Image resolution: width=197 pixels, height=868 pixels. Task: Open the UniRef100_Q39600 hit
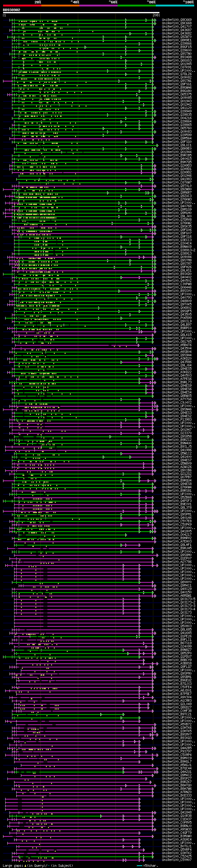177,50
